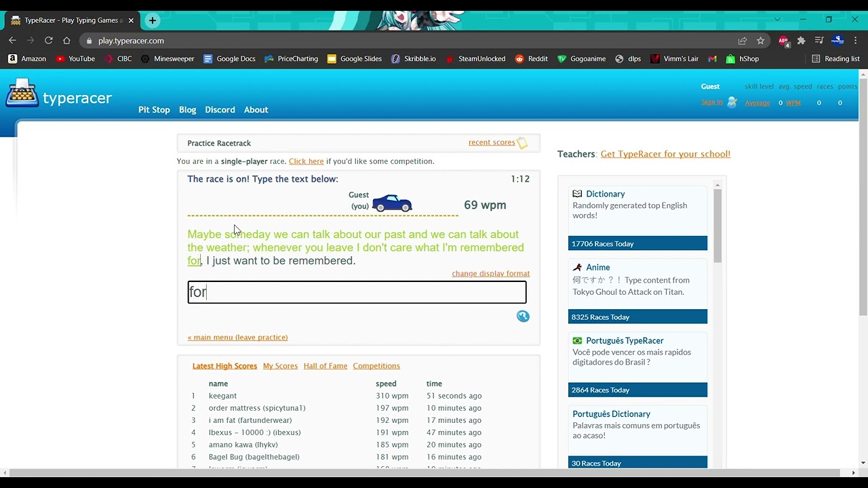Click the notepad icon beside recent scores

(x=522, y=143)
